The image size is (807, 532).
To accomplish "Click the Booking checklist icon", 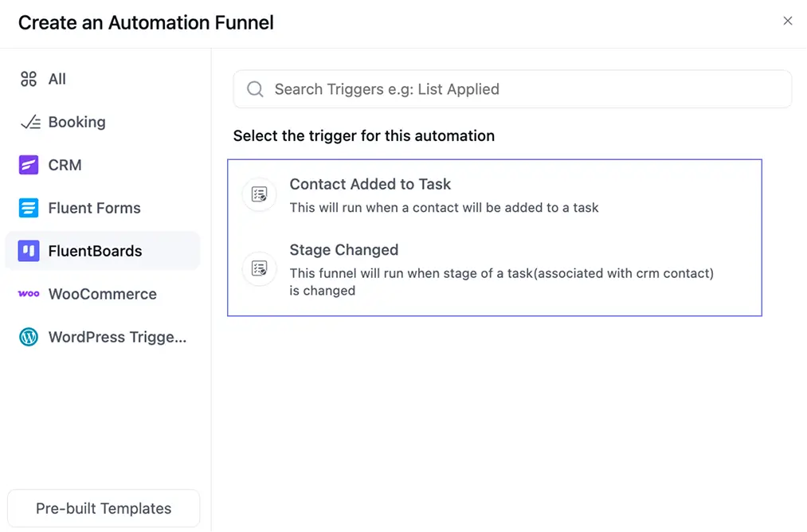I will click(x=29, y=122).
